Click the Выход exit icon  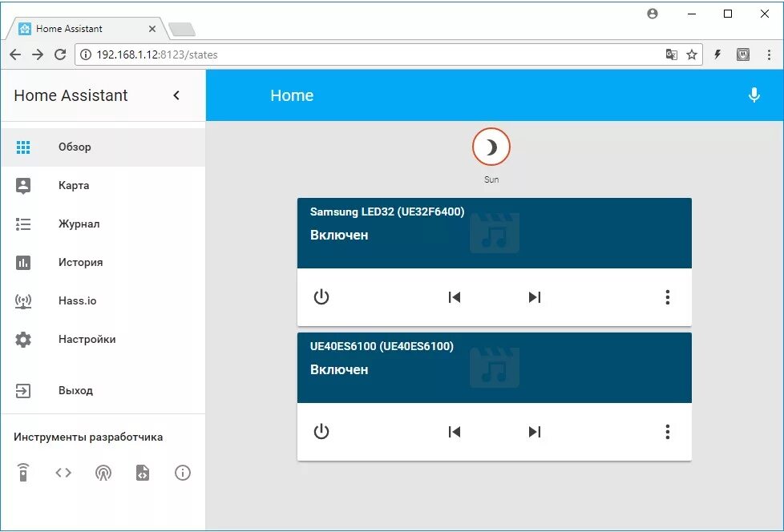(23, 391)
